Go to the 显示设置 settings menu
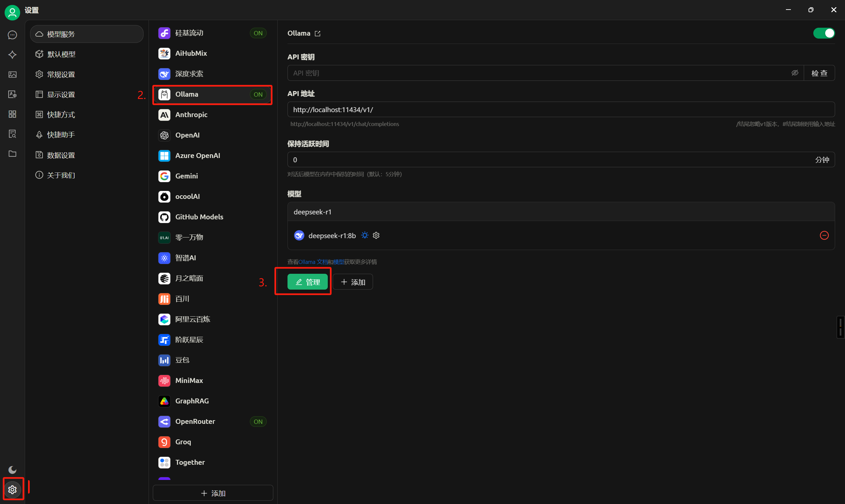Screen dimensions: 845x504 coord(61,94)
